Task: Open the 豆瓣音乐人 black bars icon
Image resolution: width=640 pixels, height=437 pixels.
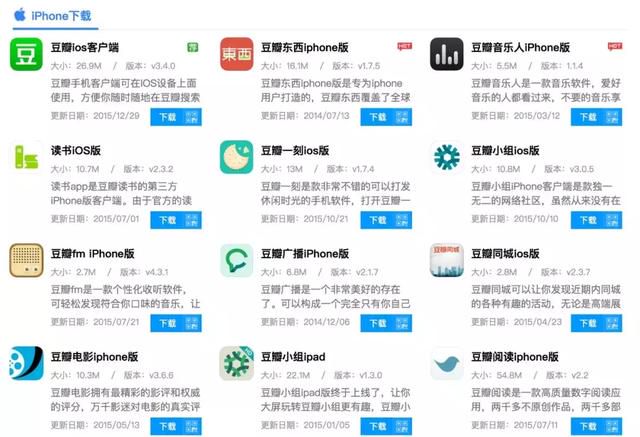Action: (x=447, y=54)
